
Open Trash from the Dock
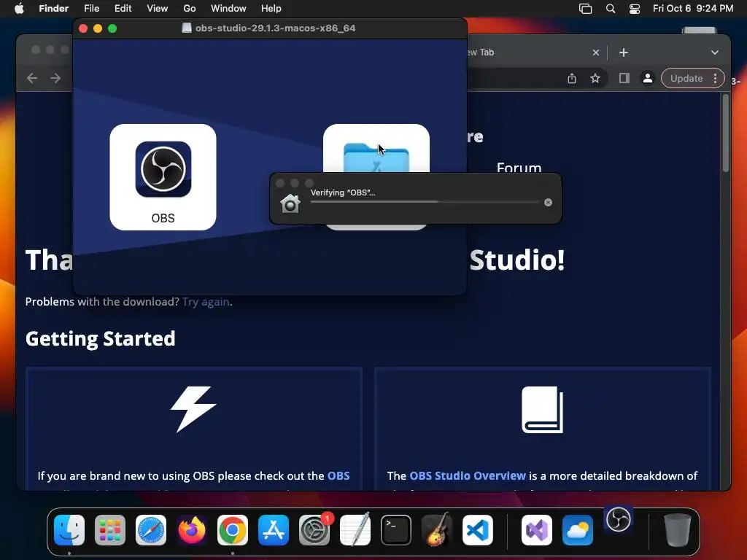(678, 530)
